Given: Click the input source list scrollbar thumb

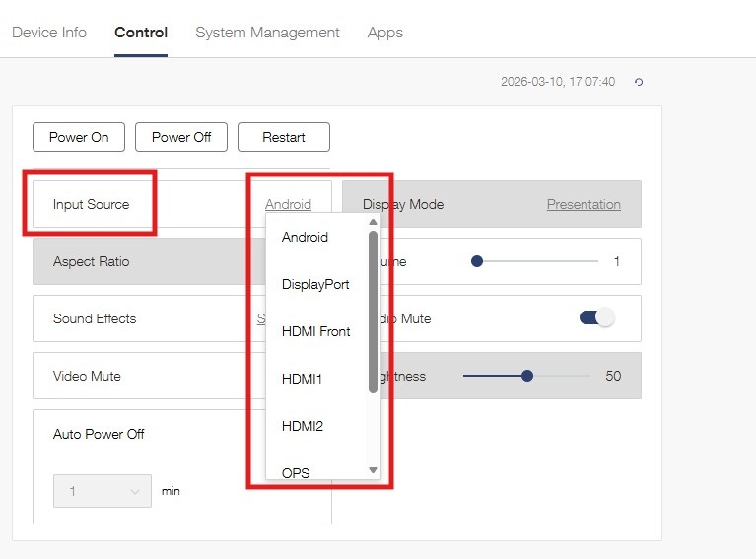Looking at the screenshot, I should (373, 311).
